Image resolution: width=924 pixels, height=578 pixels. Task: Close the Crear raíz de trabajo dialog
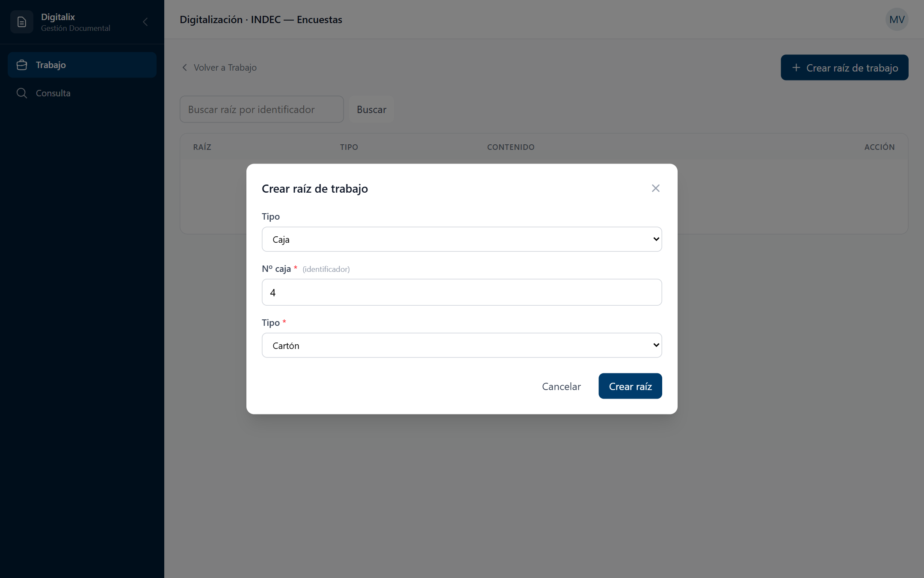(655, 188)
